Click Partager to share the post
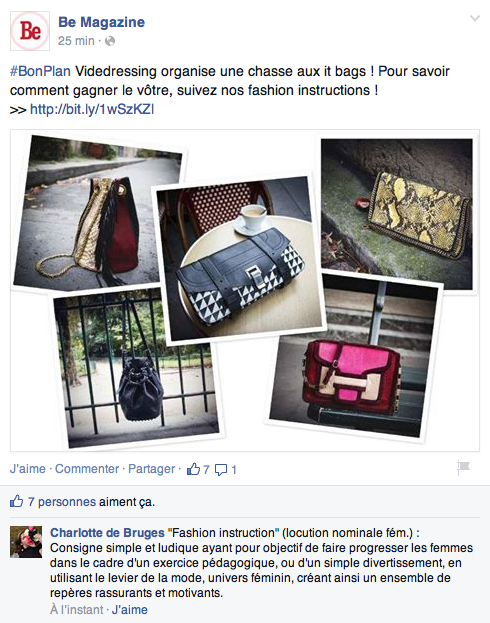Image resolution: width=490 pixels, height=623 pixels. tap(151, 469)
